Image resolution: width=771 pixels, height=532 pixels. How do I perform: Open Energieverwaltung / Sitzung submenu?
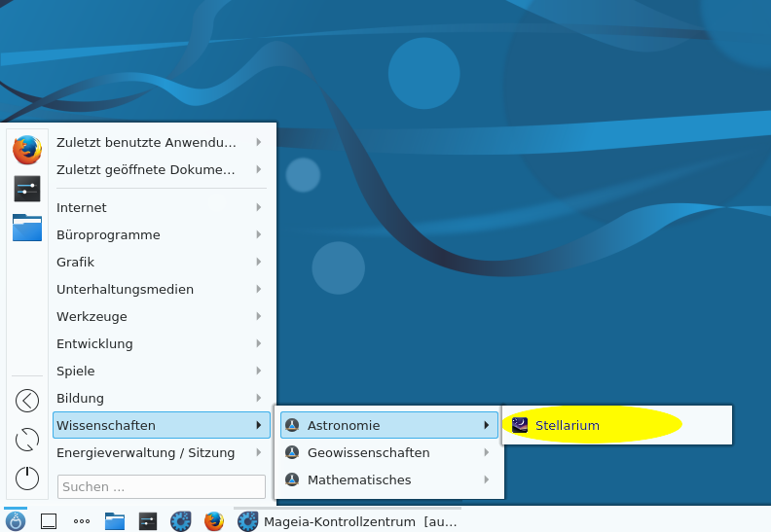(x=162, y=452)
